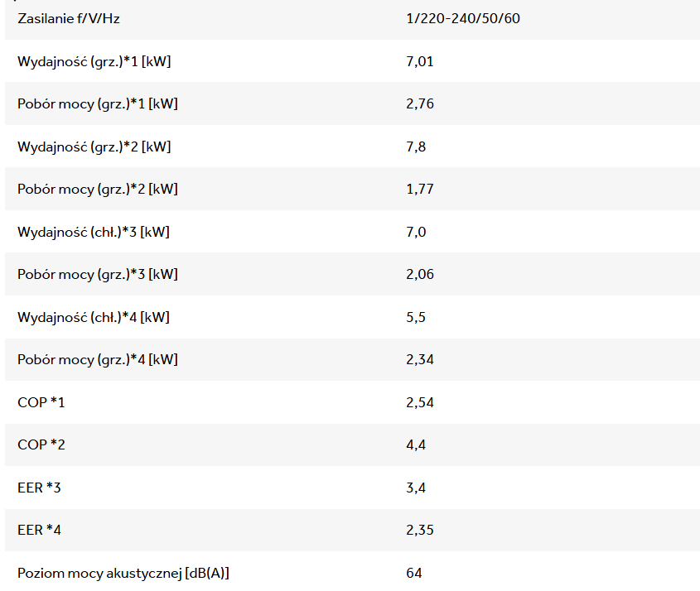The height and width of the screenshot is (591, 700).
Task: Click the 'Wydajność (grz.)*1 [kW]' label
Action: 94,61
